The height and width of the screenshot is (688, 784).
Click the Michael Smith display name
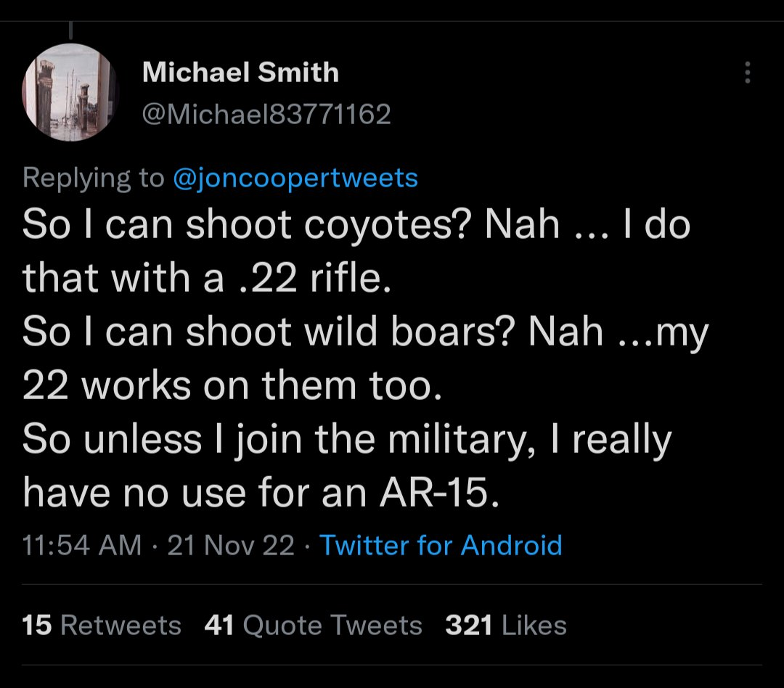[x=240, y=72]
